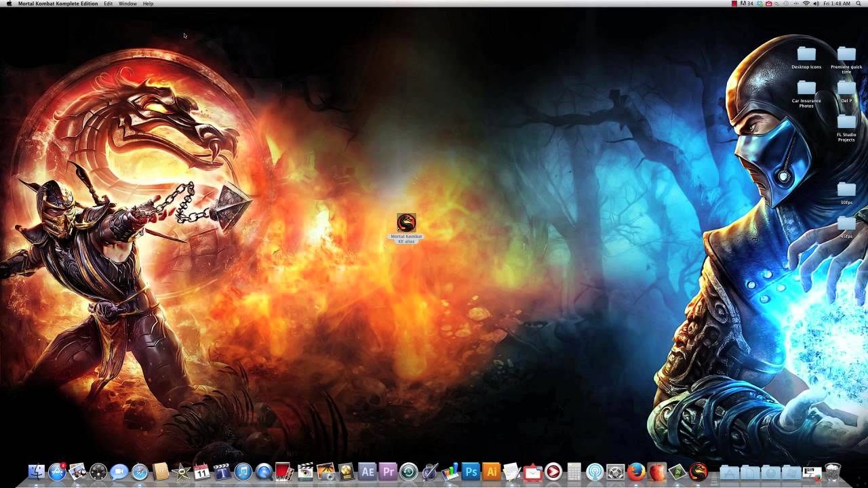Image resolution: width=868 pixels, height=488 pixels.
Task: Select the Premiere quick time folder
Action: coord(846,60)
